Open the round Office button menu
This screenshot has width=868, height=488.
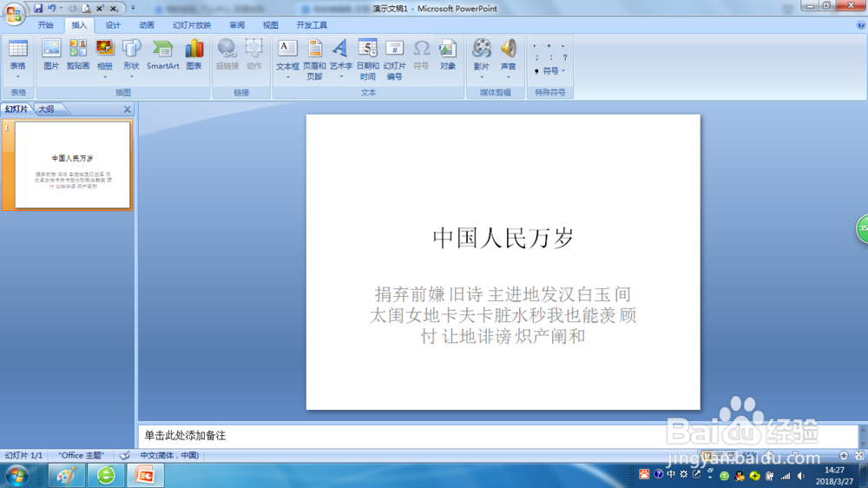click(14, 13)
